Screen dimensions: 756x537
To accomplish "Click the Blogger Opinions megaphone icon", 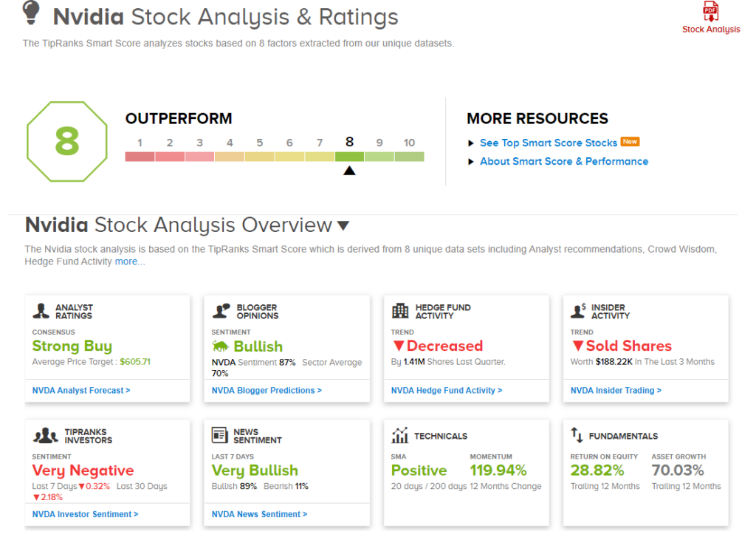I will (219, 309).
